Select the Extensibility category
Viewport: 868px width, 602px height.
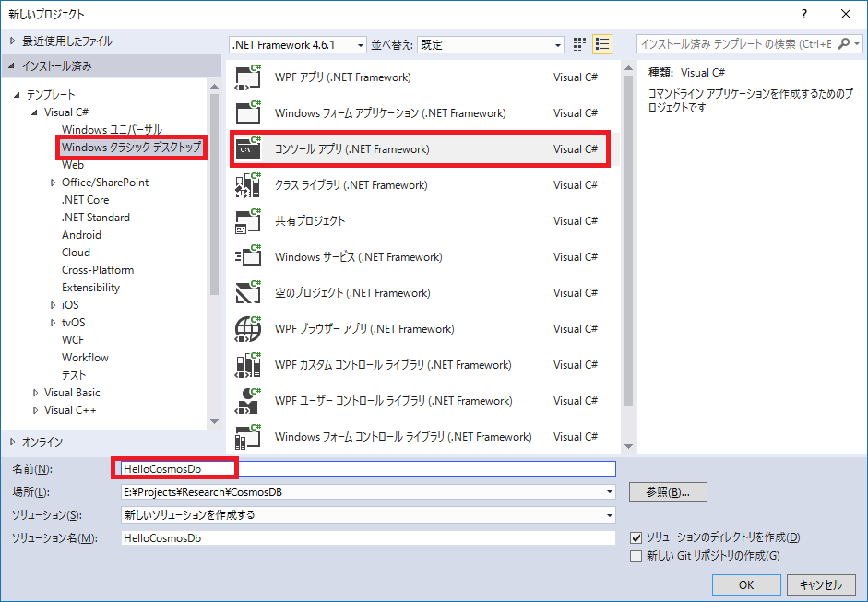click(90, 288)
